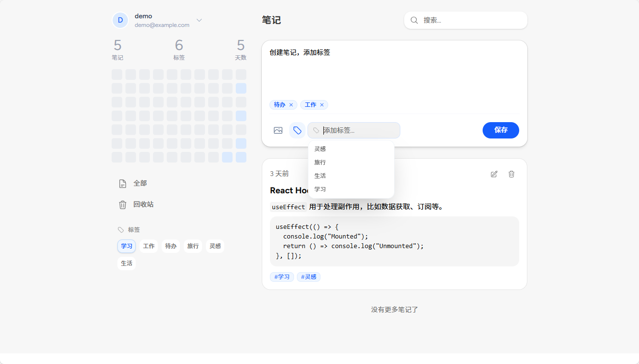Remove the 待办 tag with its × button
639x364 pixels.
[x=291, y=104]
